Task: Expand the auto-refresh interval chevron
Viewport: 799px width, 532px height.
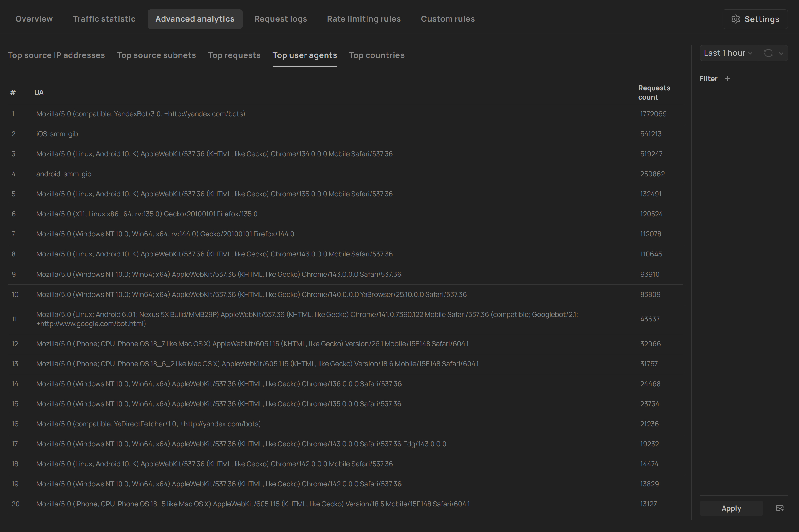Action: tap(781, 53)
